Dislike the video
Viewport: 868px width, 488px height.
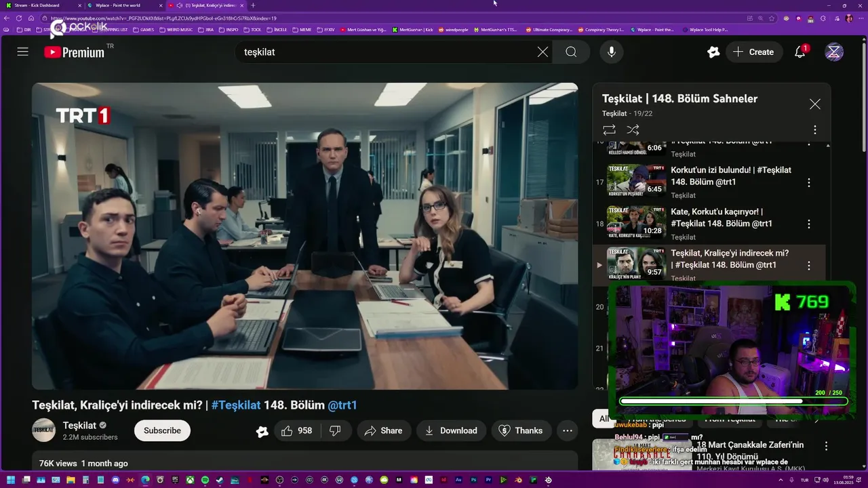click(x=335, y=430)
